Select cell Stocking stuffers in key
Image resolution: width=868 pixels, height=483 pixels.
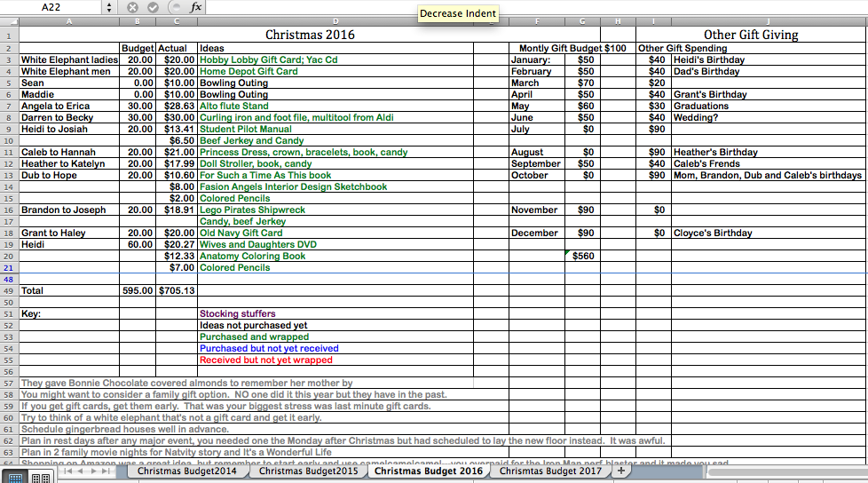(335, 313)
